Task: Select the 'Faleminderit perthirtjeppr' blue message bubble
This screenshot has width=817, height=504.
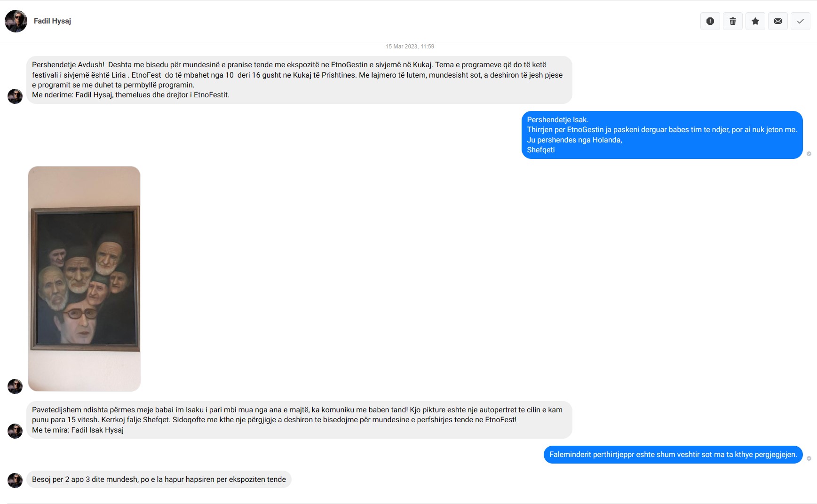Action: (673, 455)
